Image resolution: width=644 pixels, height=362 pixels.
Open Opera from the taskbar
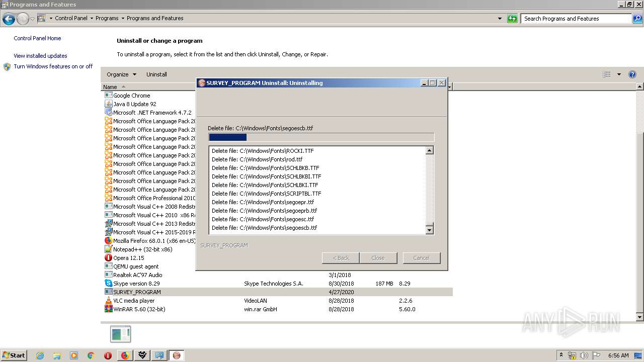click(108, 355)
